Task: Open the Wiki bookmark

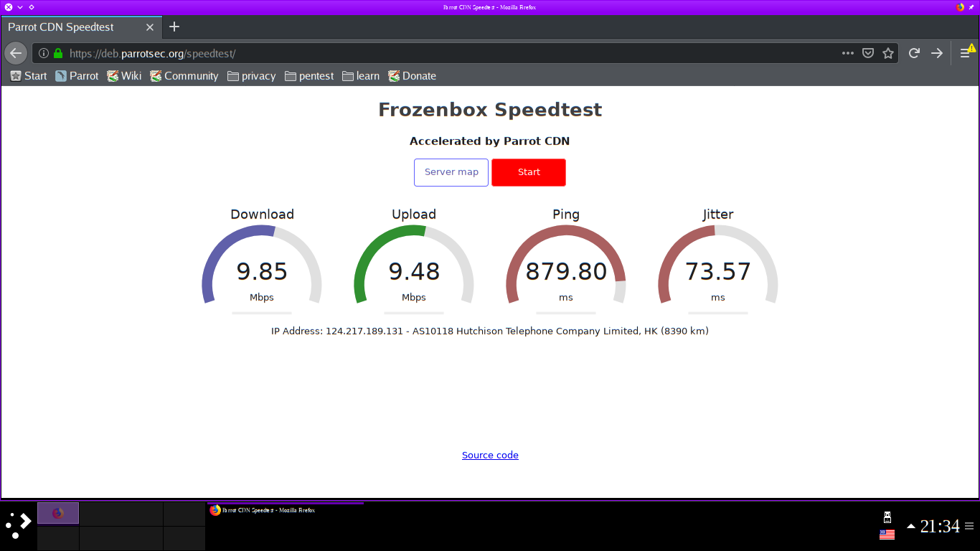Action: tap(124, 76)
